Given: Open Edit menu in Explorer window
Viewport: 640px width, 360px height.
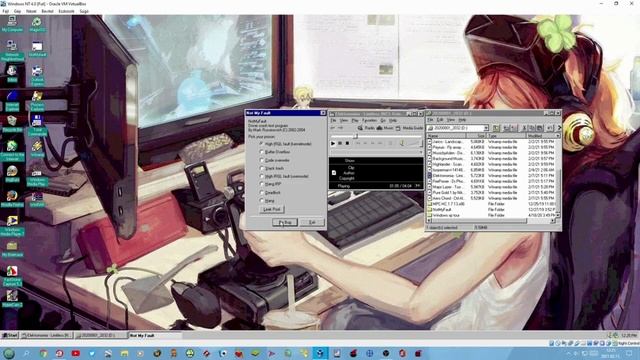Looking at the screenshot, I should click(440, 120).
